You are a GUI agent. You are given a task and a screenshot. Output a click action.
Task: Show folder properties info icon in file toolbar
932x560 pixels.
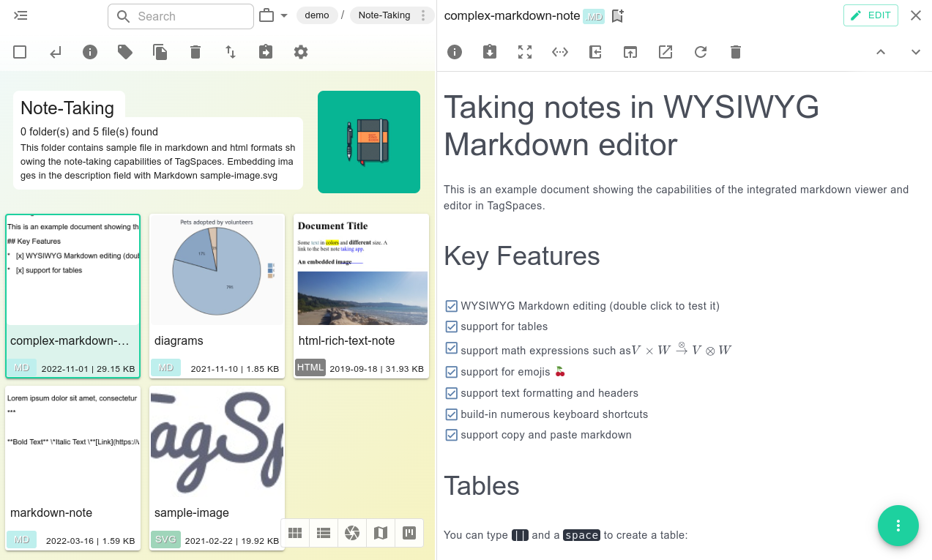pos(90,52)
